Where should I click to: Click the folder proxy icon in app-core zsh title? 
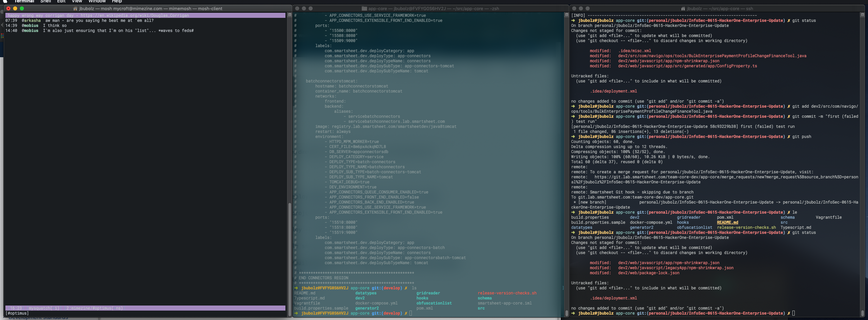click(364, 8)
